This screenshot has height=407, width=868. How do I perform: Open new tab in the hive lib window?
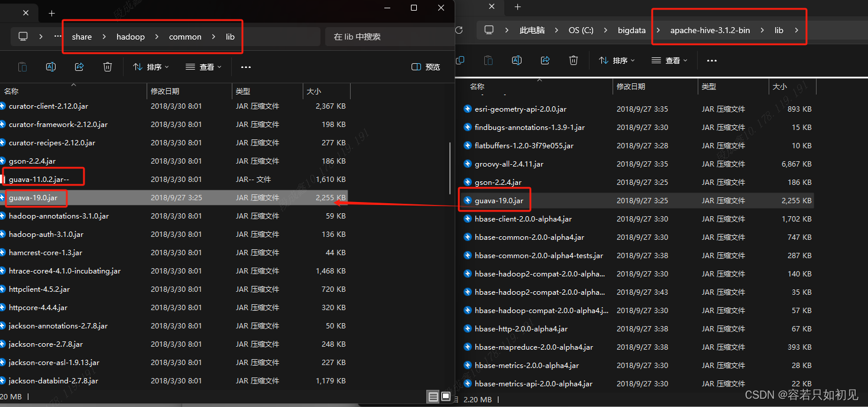[517, 7]
